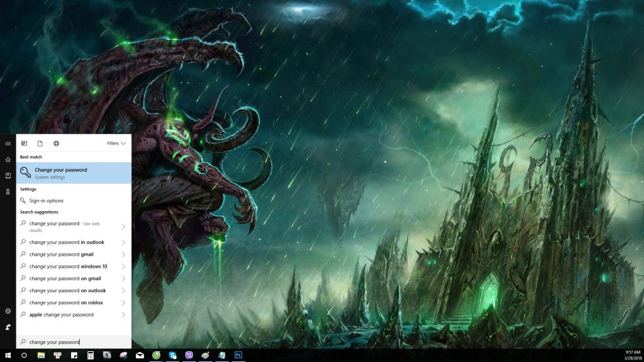644x362 pixels.
Task: Open the Devices icon in Cortana sidebar
Action: [x=8, y=191]
